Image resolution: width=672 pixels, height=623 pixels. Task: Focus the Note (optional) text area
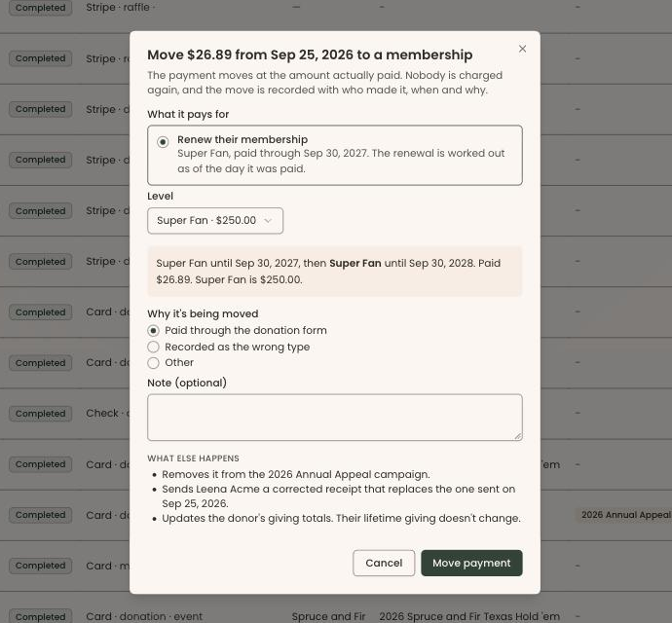click(x=334, y=418)
